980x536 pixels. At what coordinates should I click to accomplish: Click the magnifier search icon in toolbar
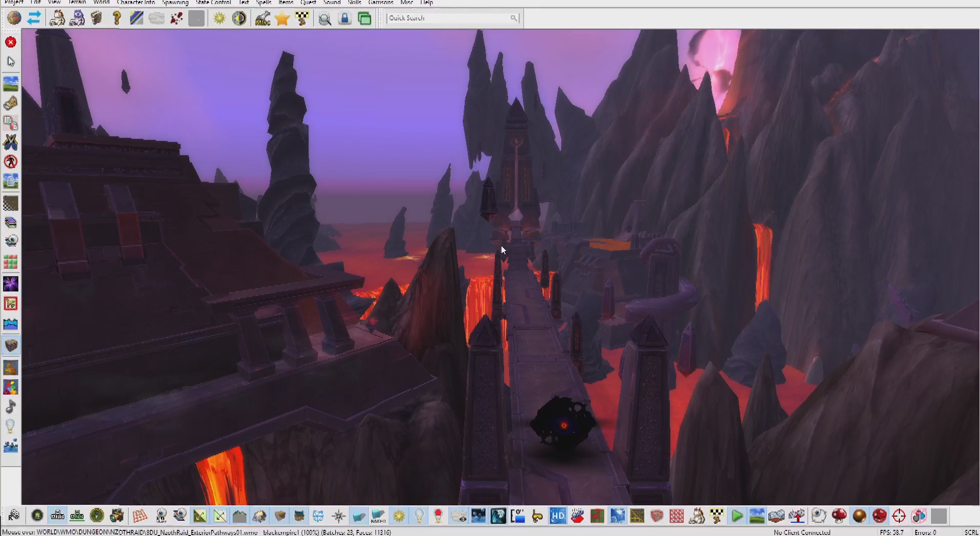[325, 19]
